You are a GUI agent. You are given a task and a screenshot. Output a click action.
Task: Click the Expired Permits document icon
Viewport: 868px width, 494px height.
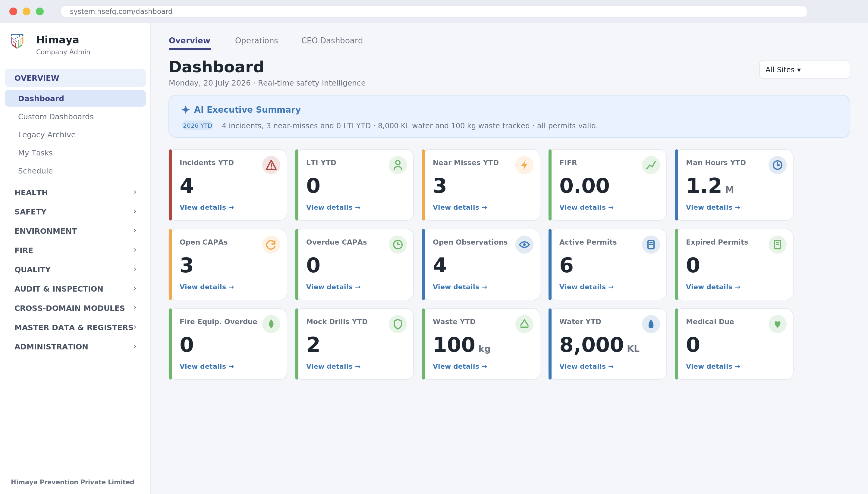pyautogui.click(x=777, y=245)
